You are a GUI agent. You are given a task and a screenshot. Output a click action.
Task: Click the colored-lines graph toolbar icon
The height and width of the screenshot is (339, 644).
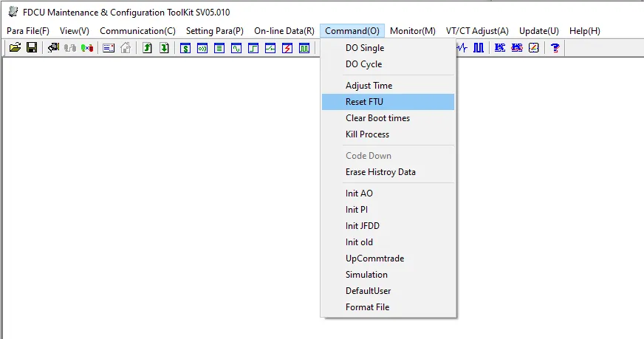coord(533,48)
